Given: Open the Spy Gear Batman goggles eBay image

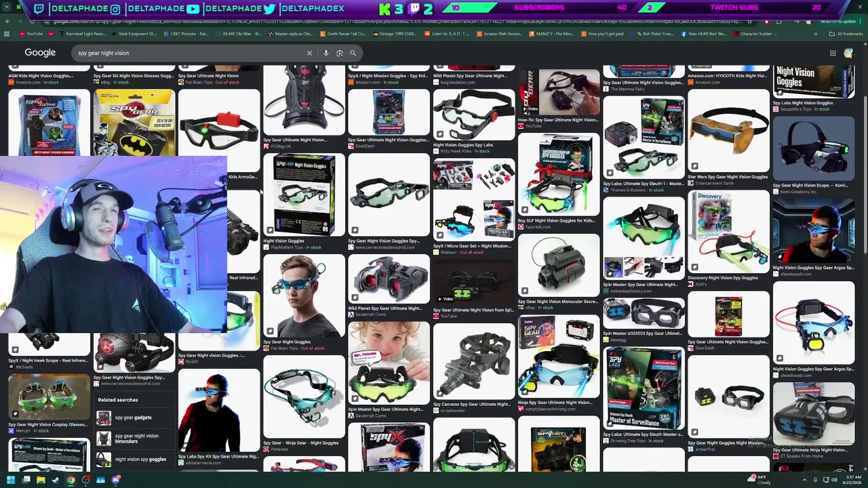Looking at the screenshot, I should (134, 122).
